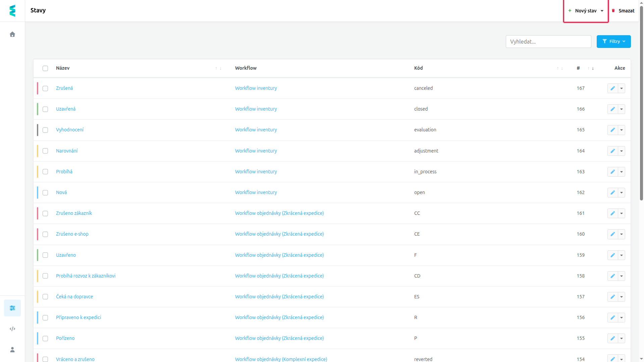Check the Narovnání row checkbox
Screen dimensions: 644x362
point(45,151)
